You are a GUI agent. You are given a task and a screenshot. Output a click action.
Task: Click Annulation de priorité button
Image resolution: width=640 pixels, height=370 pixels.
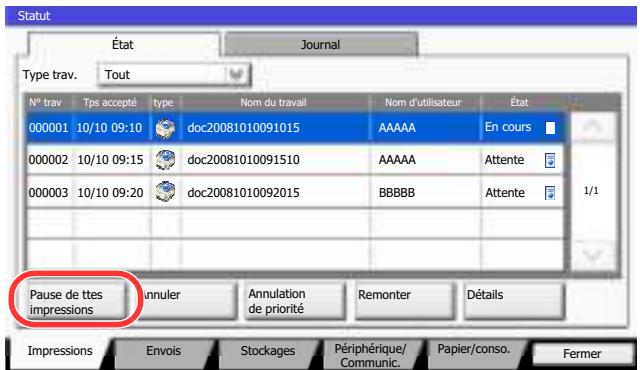(x=295, y=301)
